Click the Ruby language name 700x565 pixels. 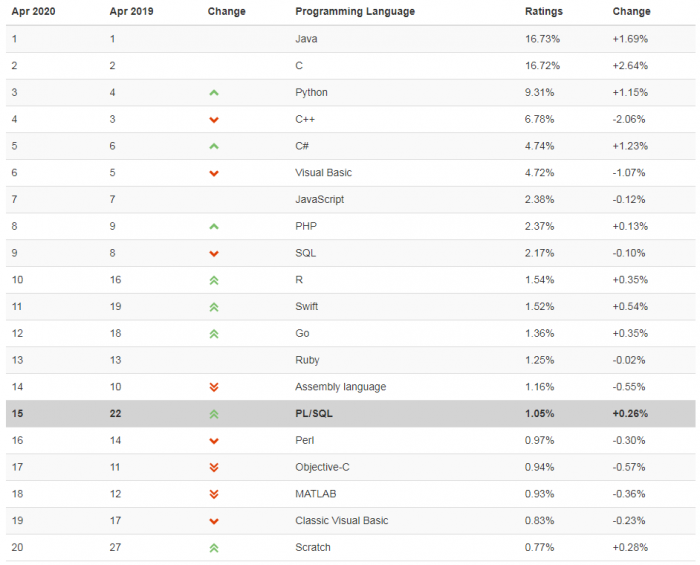pos(307,360)
